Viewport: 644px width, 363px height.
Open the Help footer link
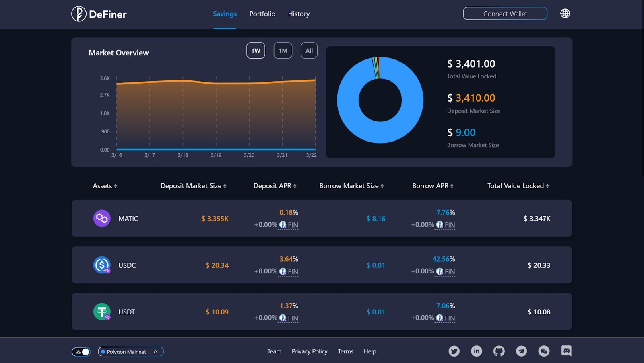click(370, 351)
